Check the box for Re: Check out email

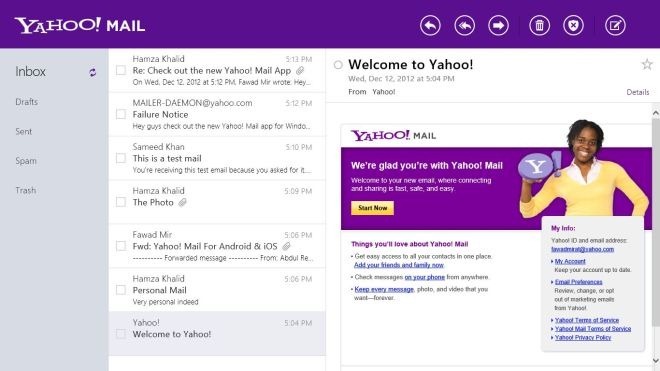click(121, 70)
